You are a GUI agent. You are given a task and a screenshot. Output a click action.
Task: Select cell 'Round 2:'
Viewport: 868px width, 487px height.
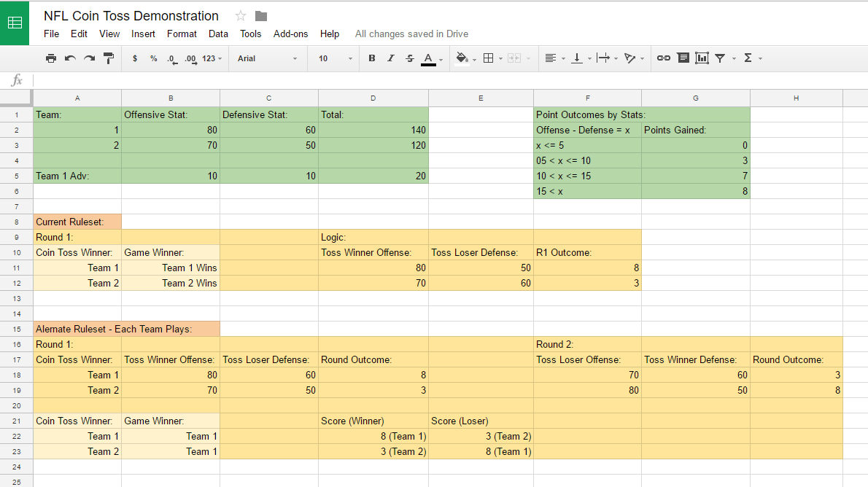click(587, 344)
